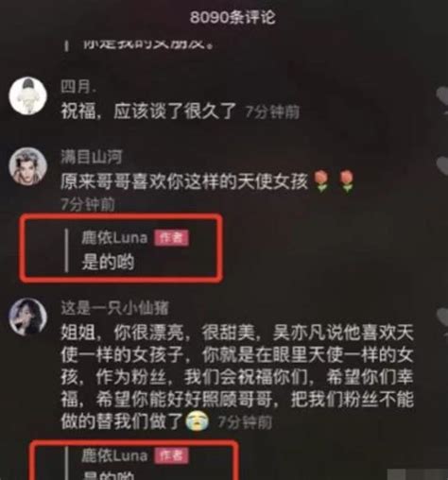Tap the first author reply 是的哟

point(108,262)
